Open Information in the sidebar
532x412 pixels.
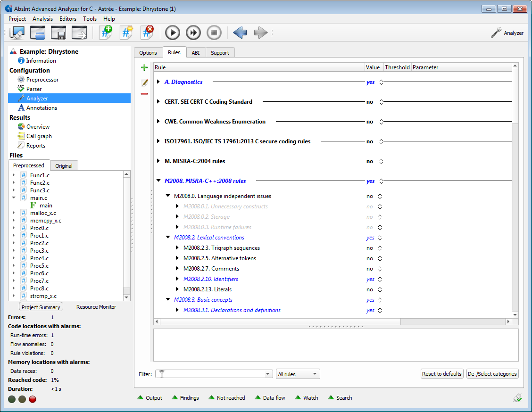[x=41, y=61]
